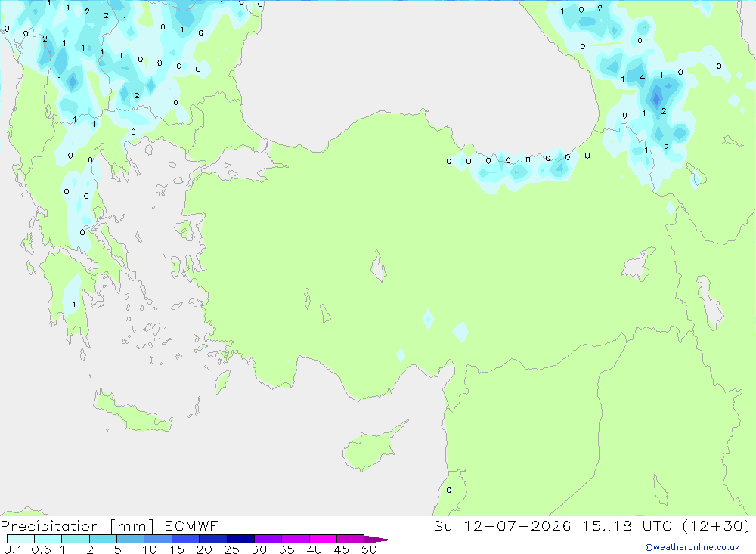This screenshot has height=554, width=756.
Task: Click the date '12-07-2026' text
Action: [x=517, y=525]
